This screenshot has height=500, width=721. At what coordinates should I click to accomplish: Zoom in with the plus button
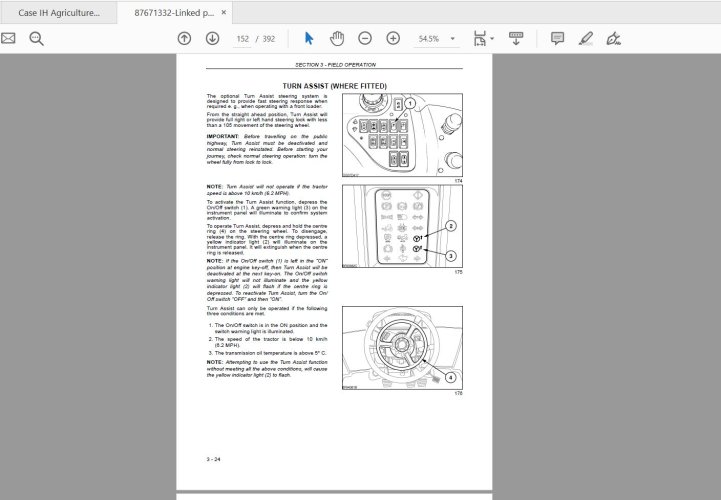393,38
